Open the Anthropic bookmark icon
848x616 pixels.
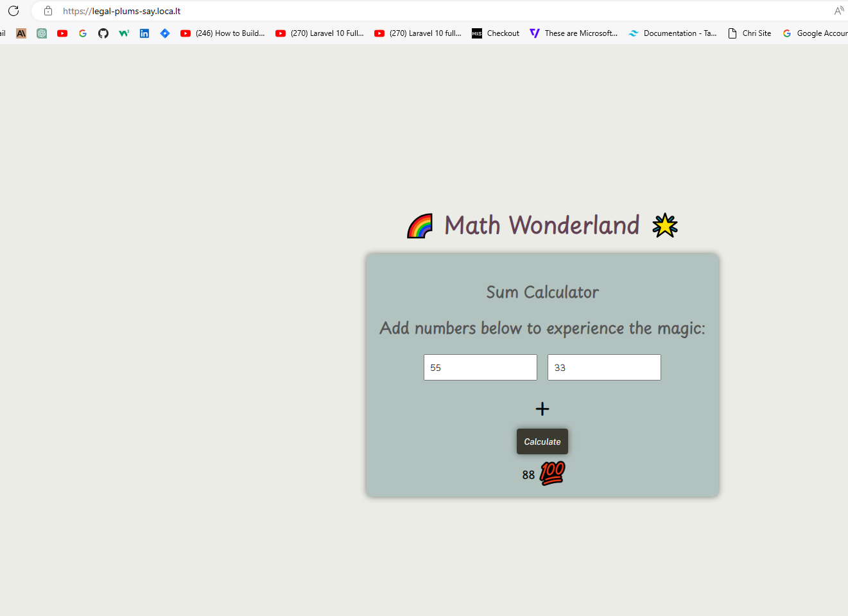(21, 33)
